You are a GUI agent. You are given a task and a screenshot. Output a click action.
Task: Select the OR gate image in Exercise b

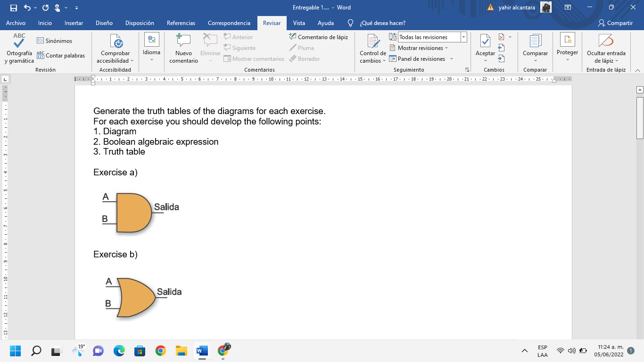pyautogui.click(x=143, y=297)
